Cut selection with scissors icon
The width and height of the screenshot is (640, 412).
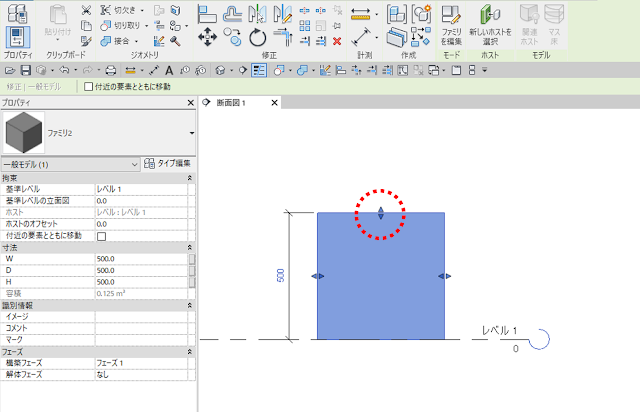click(x=86, y=10)
